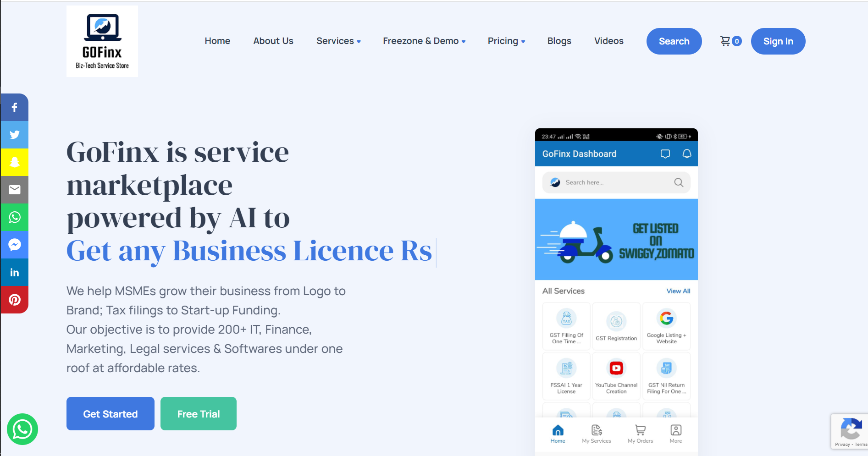The height and width of the screenshot is (456, 868).
Task: Expand the Services dropdown menu
Action: pos(338,41)
